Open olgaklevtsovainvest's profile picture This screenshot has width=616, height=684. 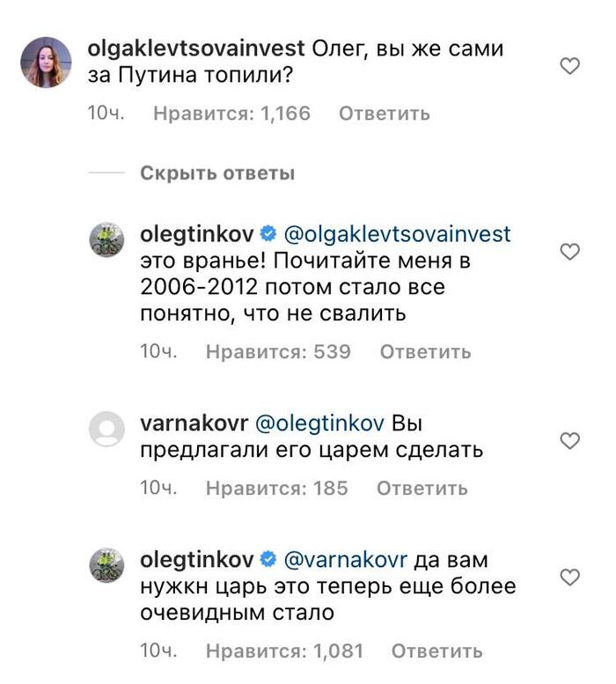46,63
